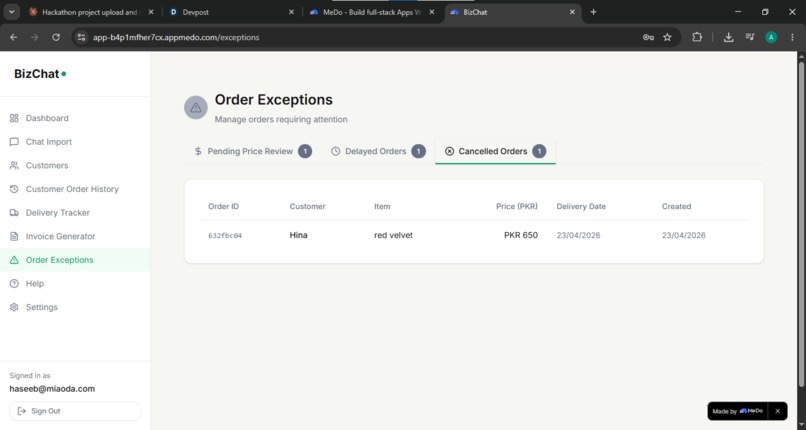Viewport: 806px width, 430px height.
Task: Open the Settings page
Action: pyautogui.click(x=75, y=307)
